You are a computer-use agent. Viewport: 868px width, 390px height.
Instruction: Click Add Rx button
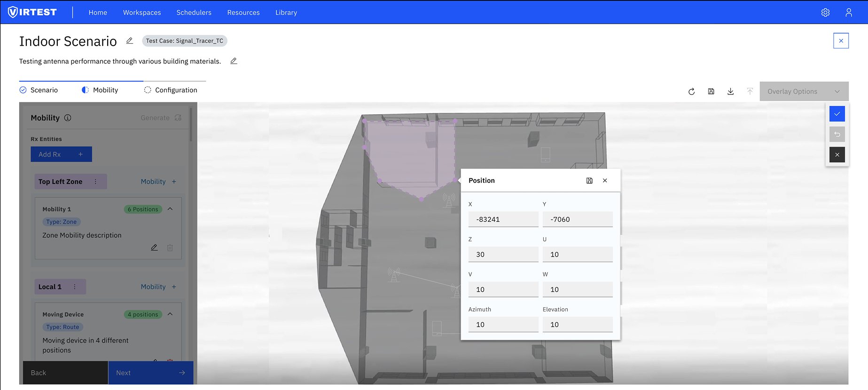pos(61,154)
